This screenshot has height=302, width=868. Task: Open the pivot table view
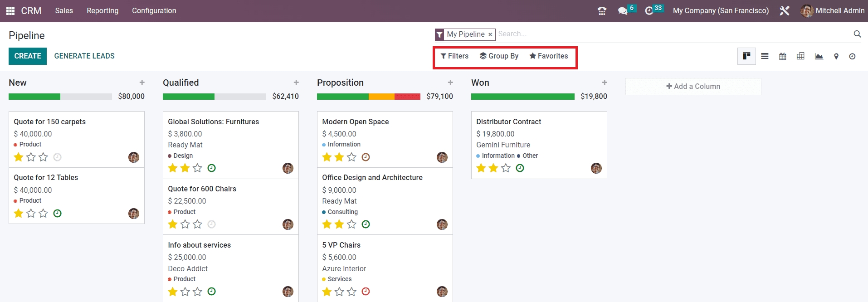click(801, 56)
